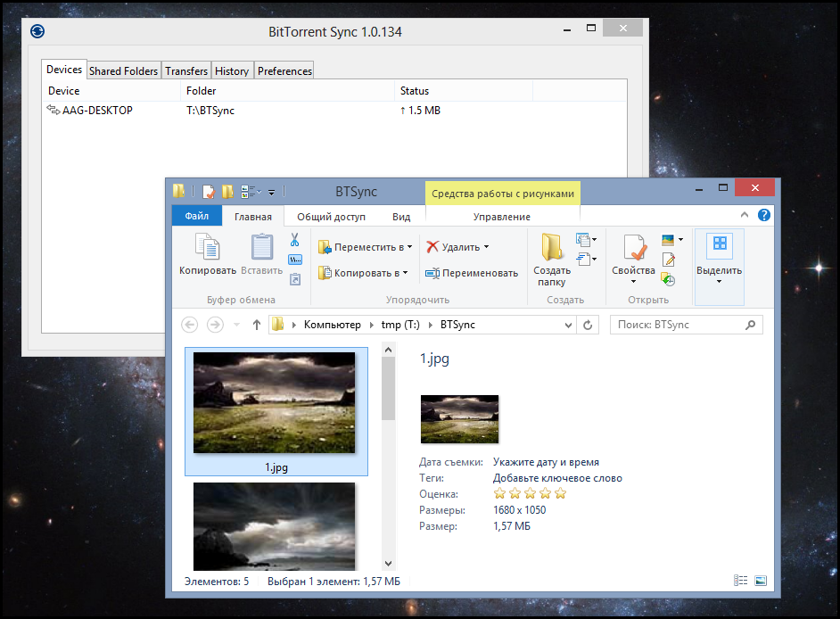Click the refresh icon in address bar
840x619 pixels.
(588, 326)
